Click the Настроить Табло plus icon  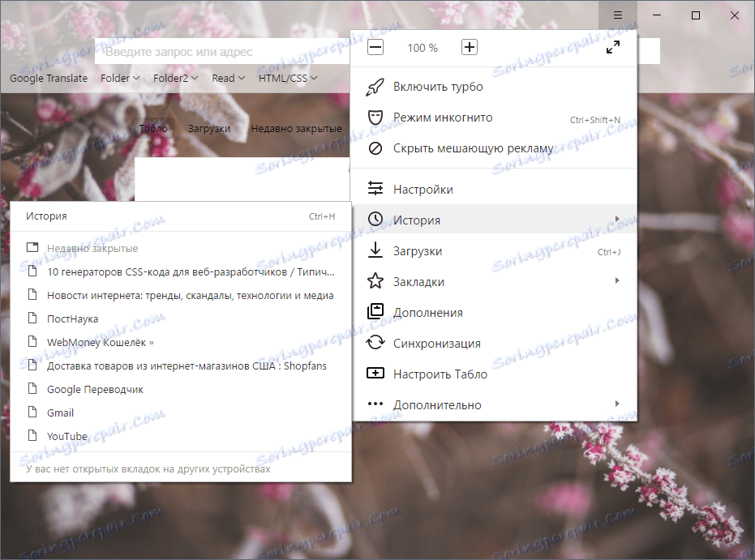click(x=375, y=374)
